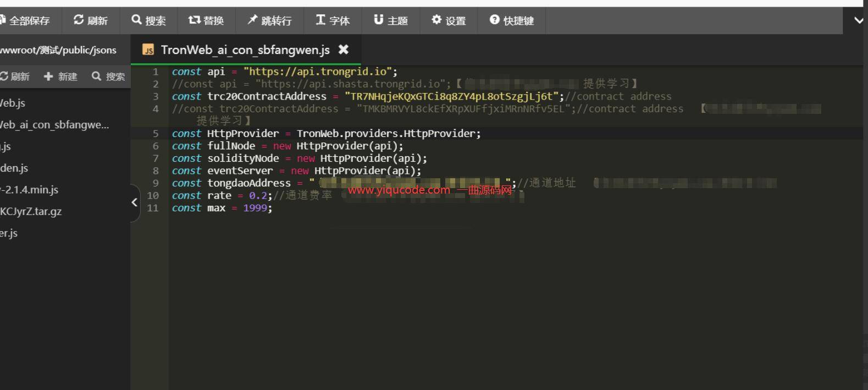Open the 替换 replace tool
Image resolution: width=868 pixels, height=390 pixels.
pyautogui.click(x=206, y=20)
